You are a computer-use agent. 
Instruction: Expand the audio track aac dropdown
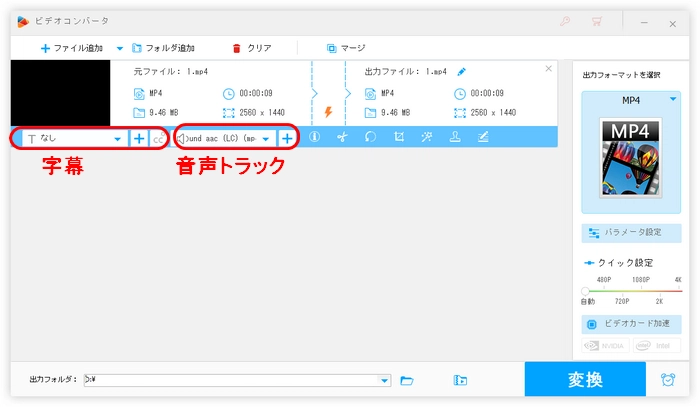(x=265, y=139)
